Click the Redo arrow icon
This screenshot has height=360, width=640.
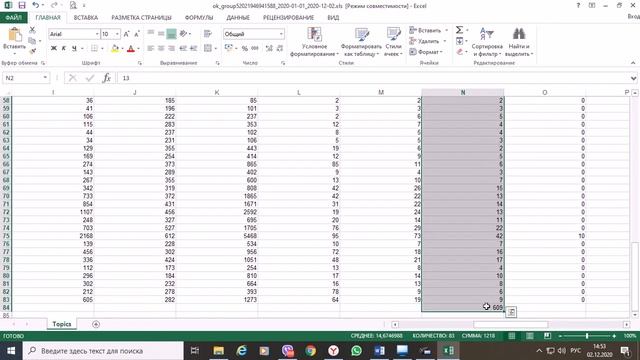(x=54, y=5)
